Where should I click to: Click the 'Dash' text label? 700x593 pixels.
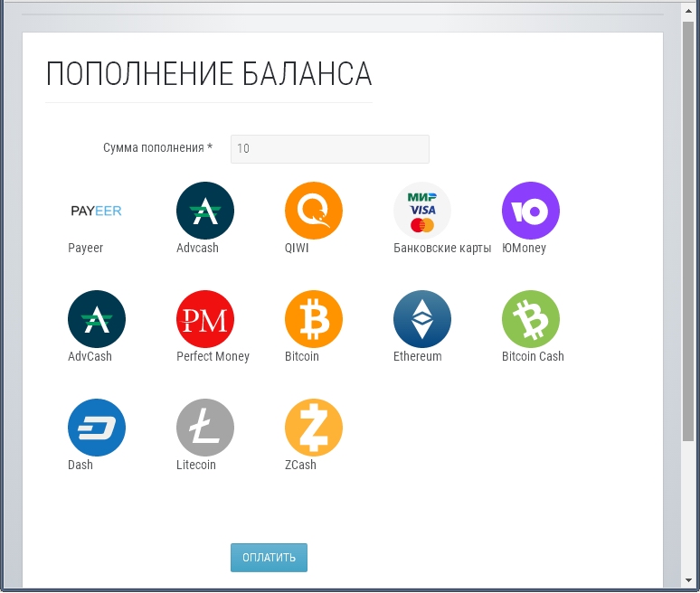(80, 465)
